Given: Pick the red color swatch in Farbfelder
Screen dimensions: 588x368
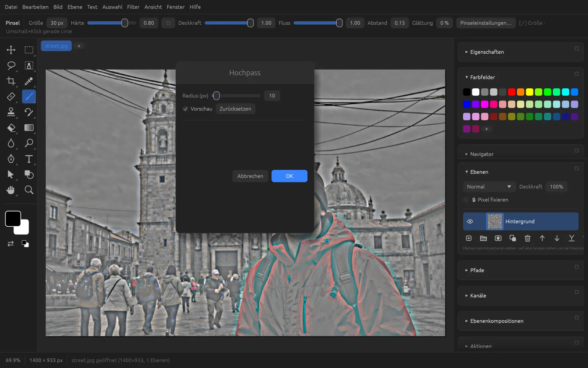Looking at the screenshot, I should pyautogui.click(x=512, y=92).
